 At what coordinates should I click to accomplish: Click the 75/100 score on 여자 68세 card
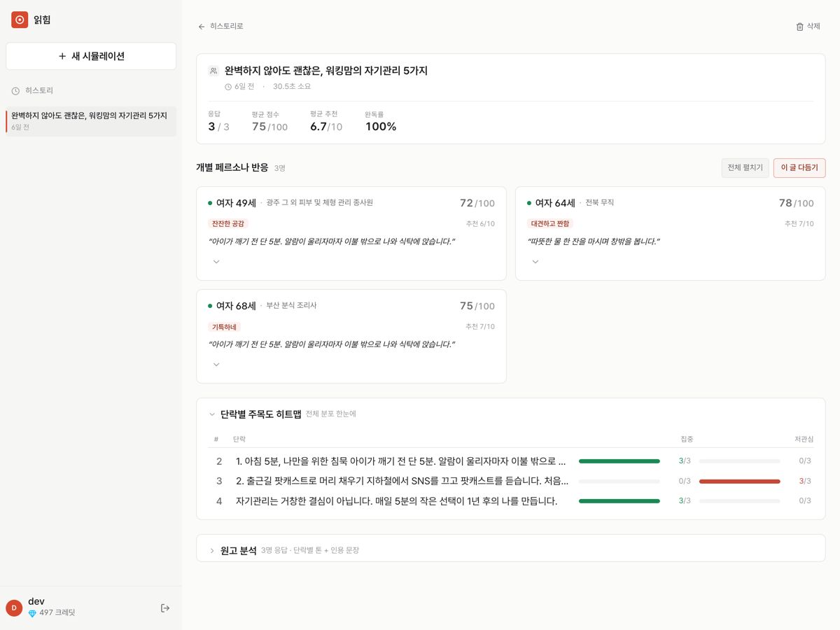tap(477, 306)
